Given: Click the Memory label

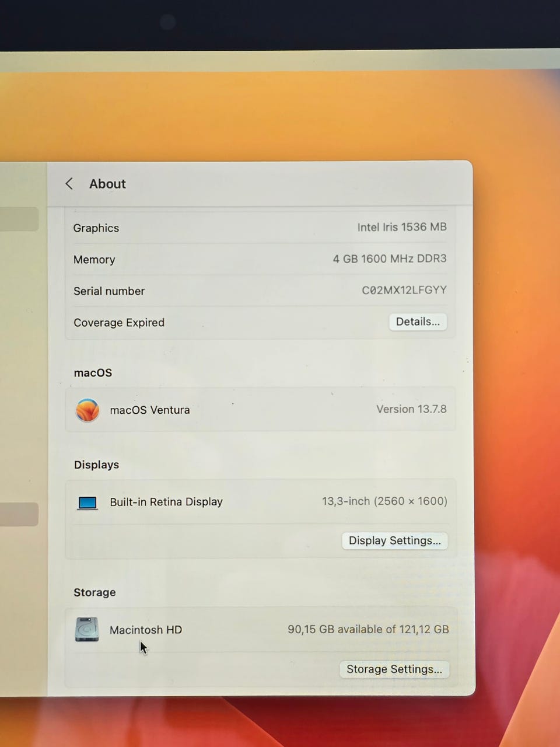Looking at the screenshot, I should (94, 260).
